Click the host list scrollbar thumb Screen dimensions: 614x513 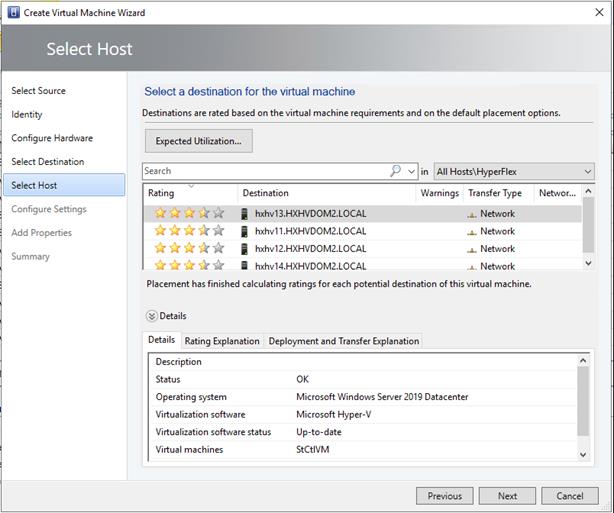pyautogui.click(x=588, y=225)
